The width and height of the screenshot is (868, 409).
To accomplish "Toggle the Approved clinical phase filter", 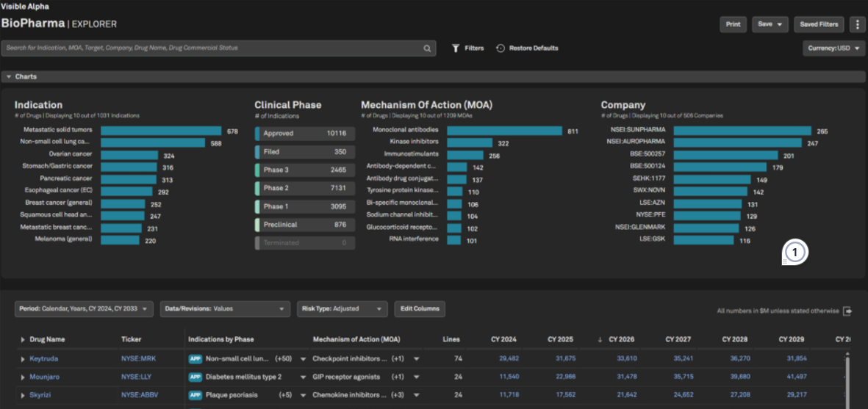I will pyautogui.click(x=304, y=134).
